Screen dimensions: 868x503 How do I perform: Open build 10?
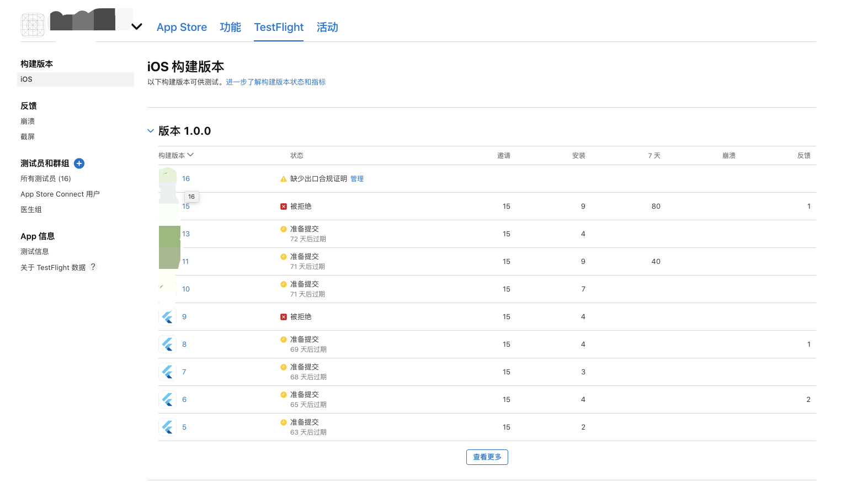tap(186, 289)
